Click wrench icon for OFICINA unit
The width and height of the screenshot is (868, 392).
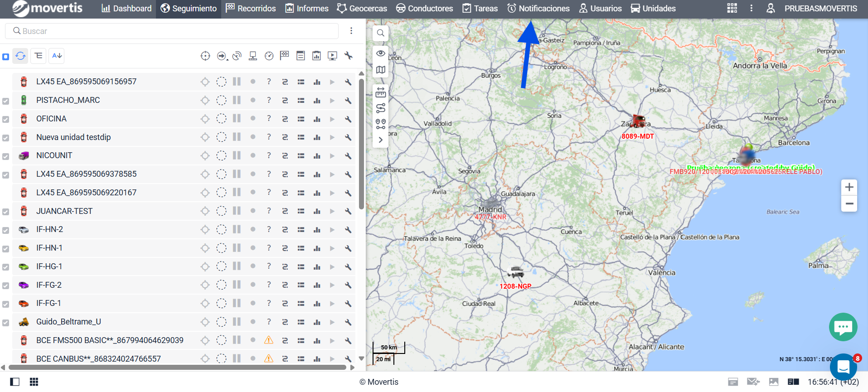(348, 119)
